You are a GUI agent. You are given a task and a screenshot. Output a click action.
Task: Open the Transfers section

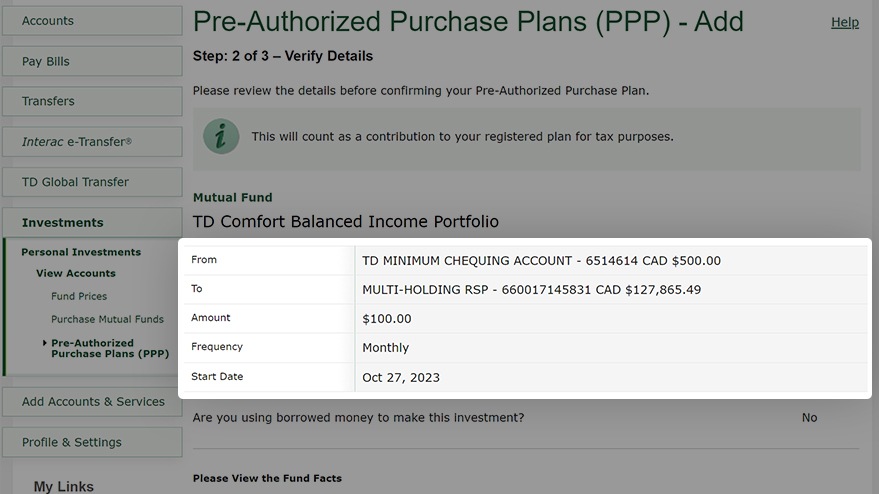[92, 101]
